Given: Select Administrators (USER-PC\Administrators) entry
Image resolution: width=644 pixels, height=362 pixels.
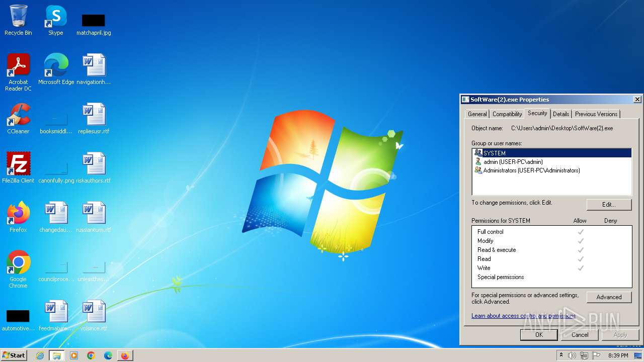Looking at the screenshot, I should pyautogui.click(x=551, y=170).
